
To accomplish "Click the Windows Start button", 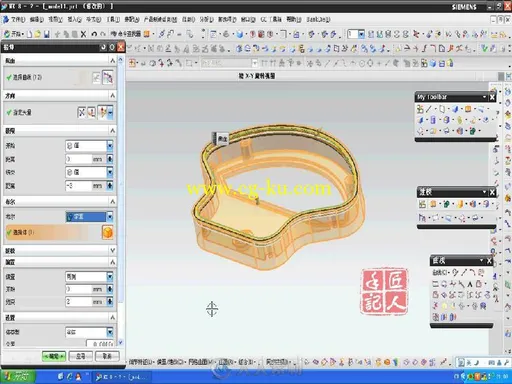I will (x=17, y=377).
